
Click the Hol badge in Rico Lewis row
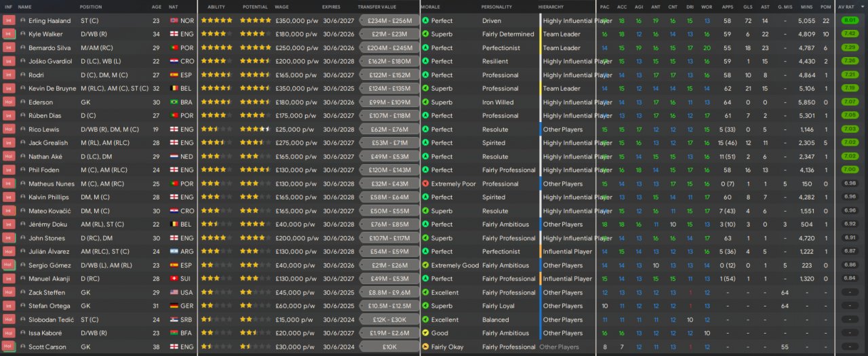click(9, 129)
